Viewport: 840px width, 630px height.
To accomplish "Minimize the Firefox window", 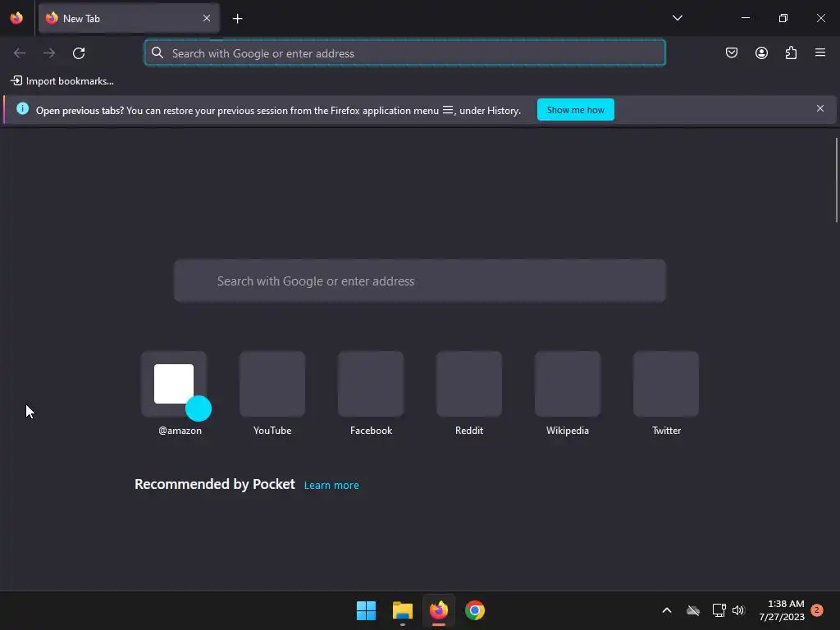I will [746, 18].
